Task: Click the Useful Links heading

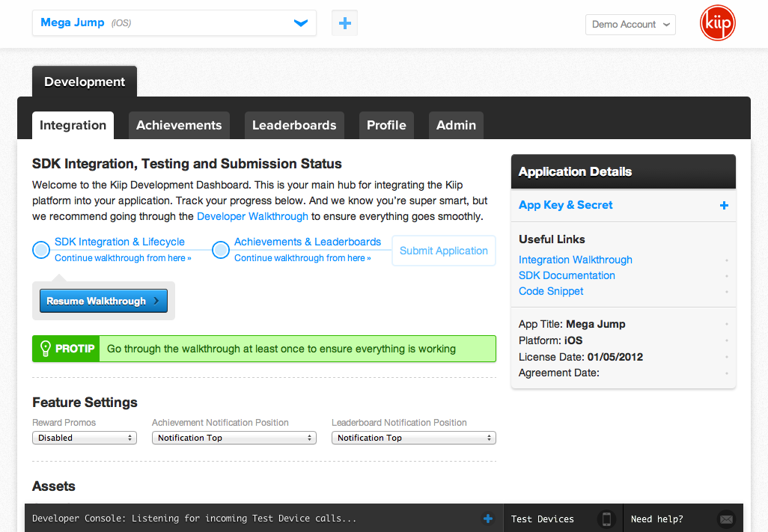Action: (x=552, y=239)
